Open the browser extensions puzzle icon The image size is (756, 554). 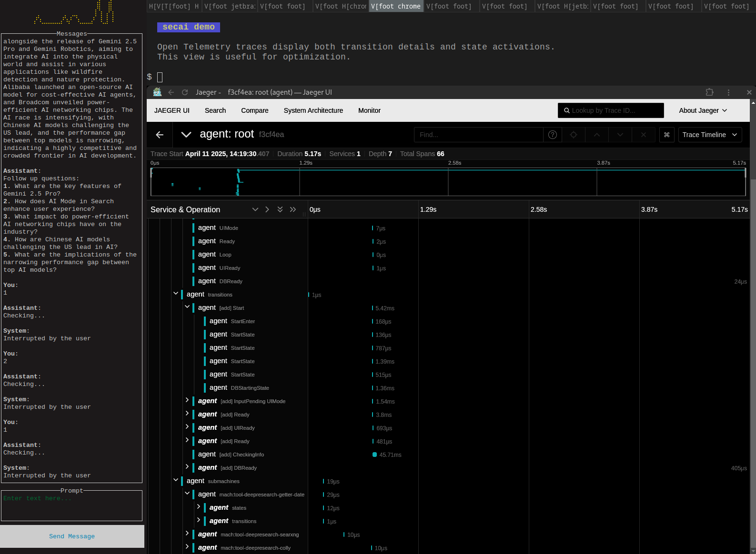[x=709, y=92]
